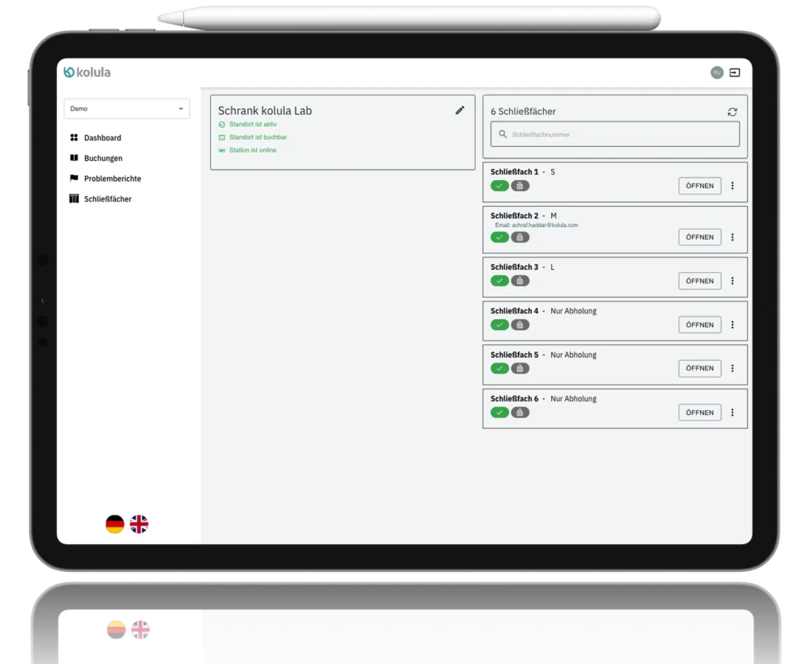Toggle the green check status of Schließfach 3
Viewport: 812px width, 664px height.
[x=500, y=281]
